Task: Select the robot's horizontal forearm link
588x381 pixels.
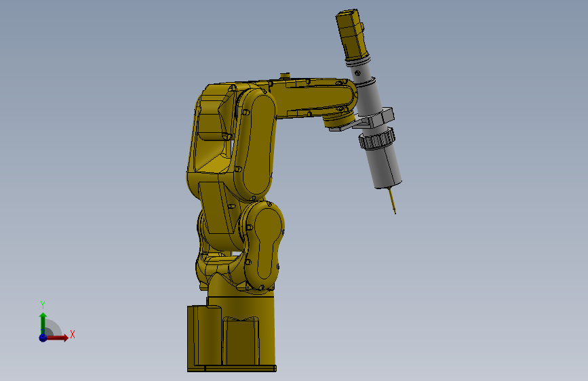Action: click(313, 98)
